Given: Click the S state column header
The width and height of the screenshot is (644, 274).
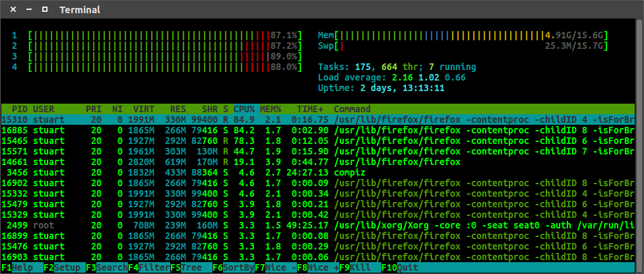Looking at the screenshot, I should click(x=226, y=110).
